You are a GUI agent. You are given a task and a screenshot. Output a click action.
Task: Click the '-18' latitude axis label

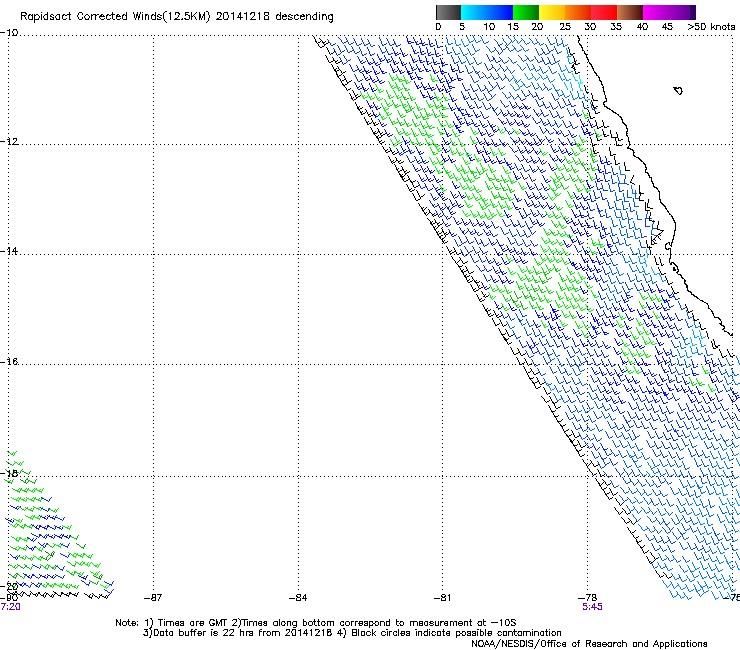(x=9, y=473)
